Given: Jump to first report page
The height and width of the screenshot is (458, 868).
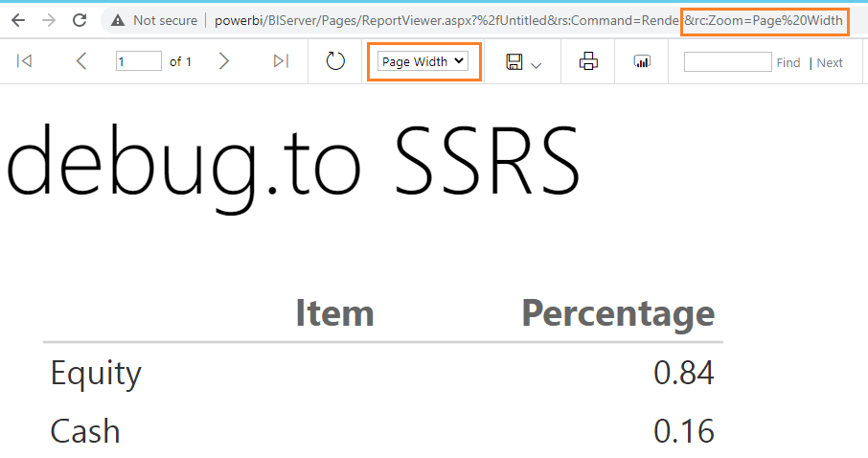Looking at the screenshot, I should 24,61.
